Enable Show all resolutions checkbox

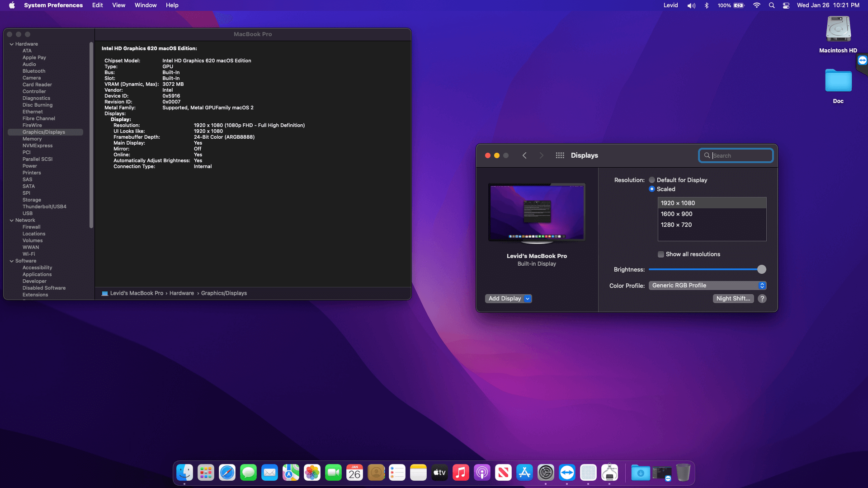661,254
